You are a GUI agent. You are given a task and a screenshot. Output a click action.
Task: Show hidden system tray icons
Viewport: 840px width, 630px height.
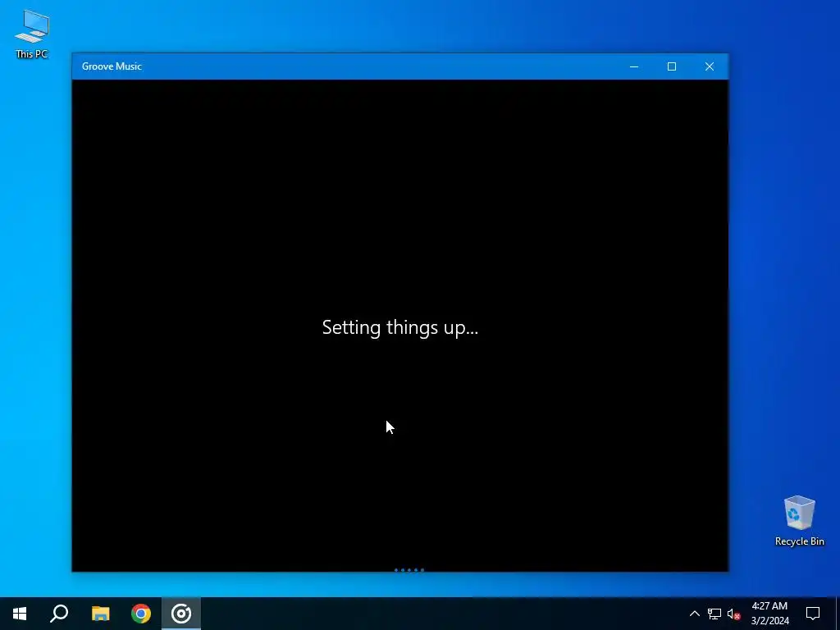[694, 614]
